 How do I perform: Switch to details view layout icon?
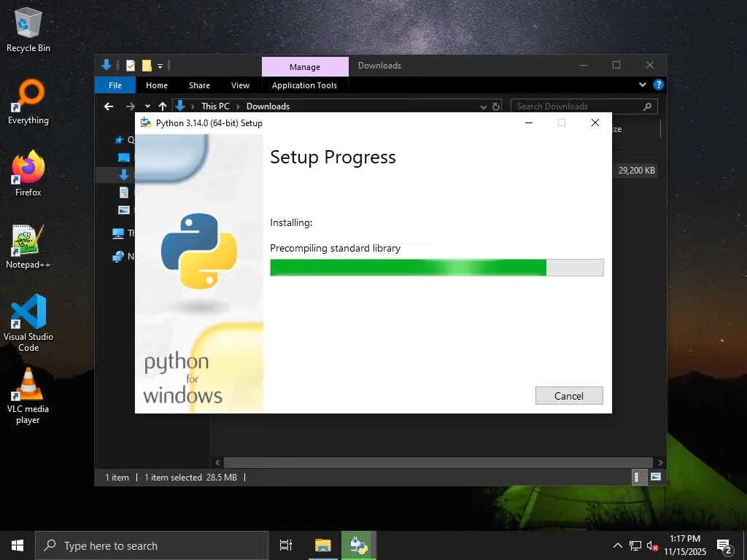coord(638,477)
